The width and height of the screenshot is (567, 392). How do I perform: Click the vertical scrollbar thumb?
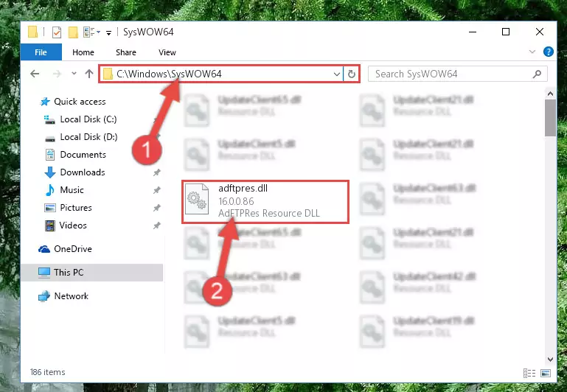pos(550,118)
